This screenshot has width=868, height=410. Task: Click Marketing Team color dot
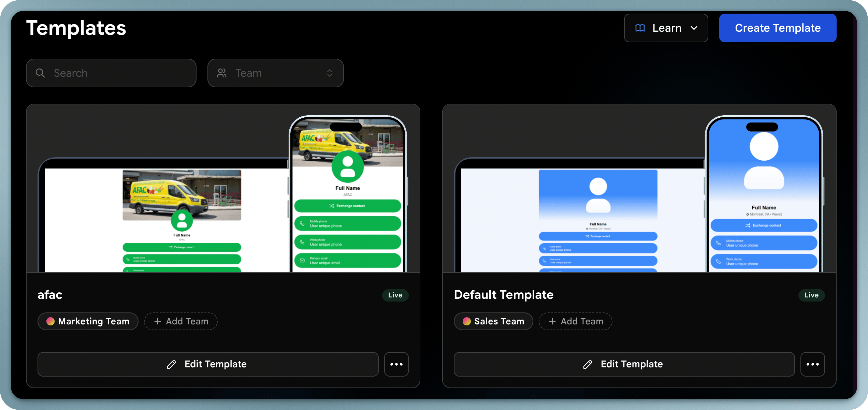(x=50, y=321)
